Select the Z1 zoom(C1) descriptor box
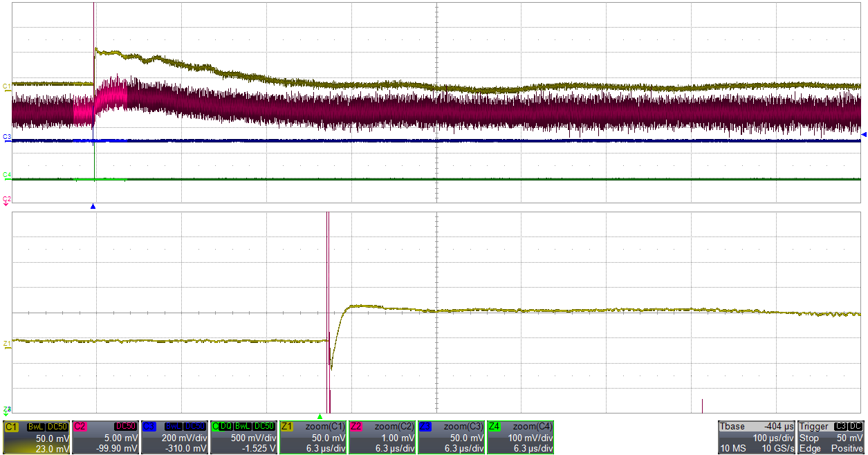The height and width of the screenshot is (455, 868). click(313, 437)
